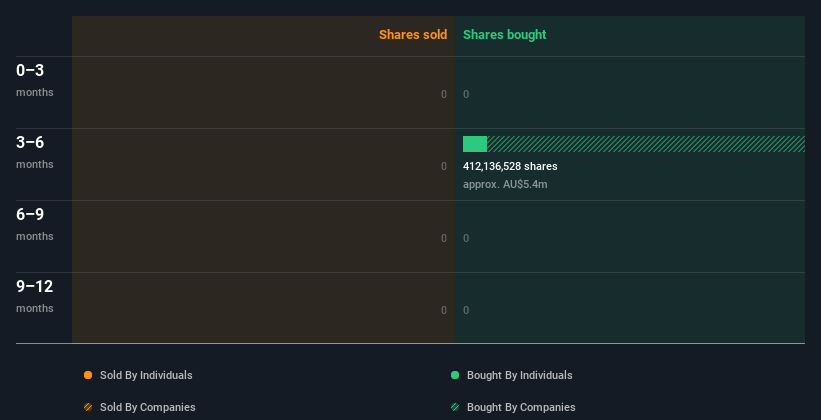Click the striped Sold By Companies legend icon

[88, 407]
